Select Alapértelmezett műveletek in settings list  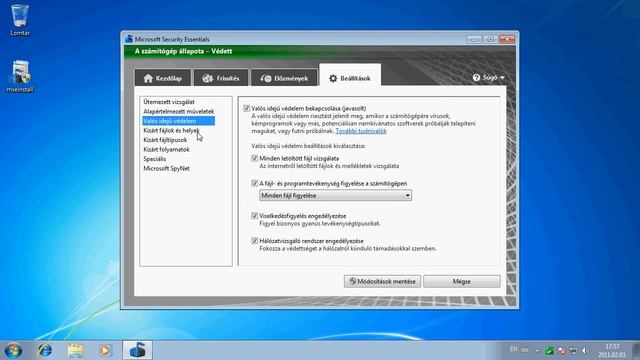point(178,111)
